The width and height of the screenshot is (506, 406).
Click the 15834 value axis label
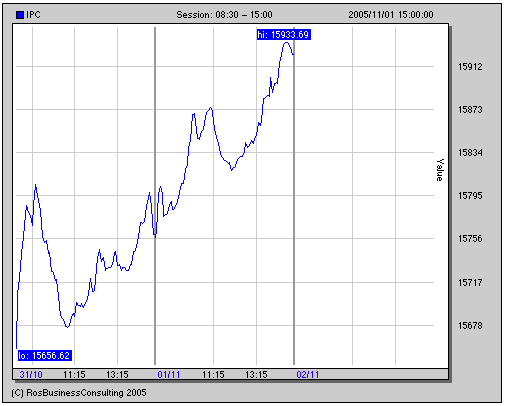tap(470, 153)
